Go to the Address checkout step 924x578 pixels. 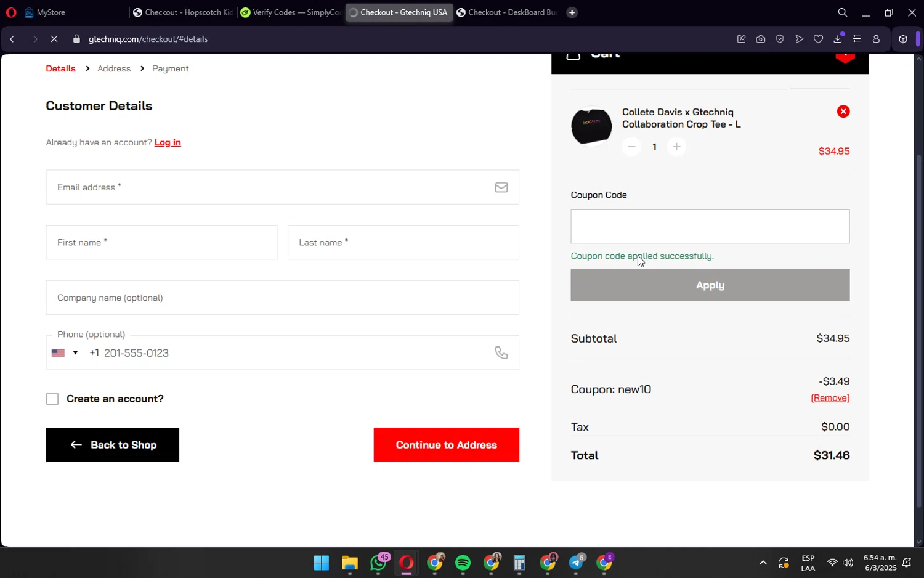point(114,68)
